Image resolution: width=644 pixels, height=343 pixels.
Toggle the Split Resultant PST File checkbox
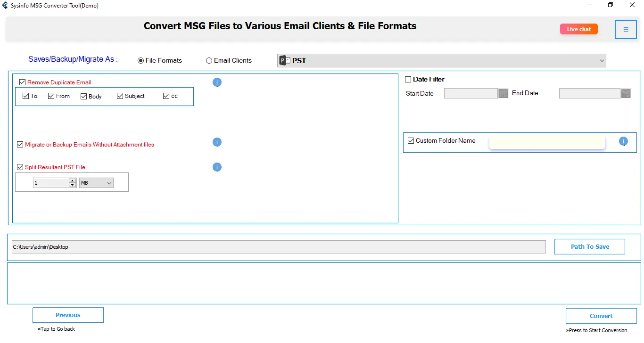(20, 167)
